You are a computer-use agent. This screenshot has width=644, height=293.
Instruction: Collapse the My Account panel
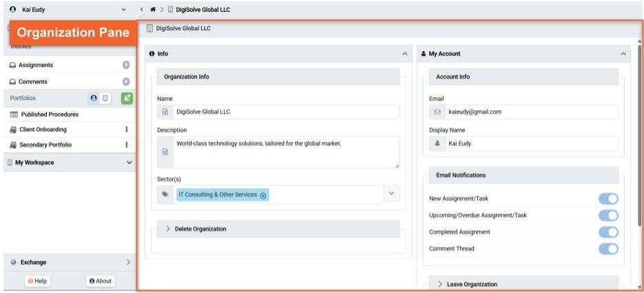(623, 54)
